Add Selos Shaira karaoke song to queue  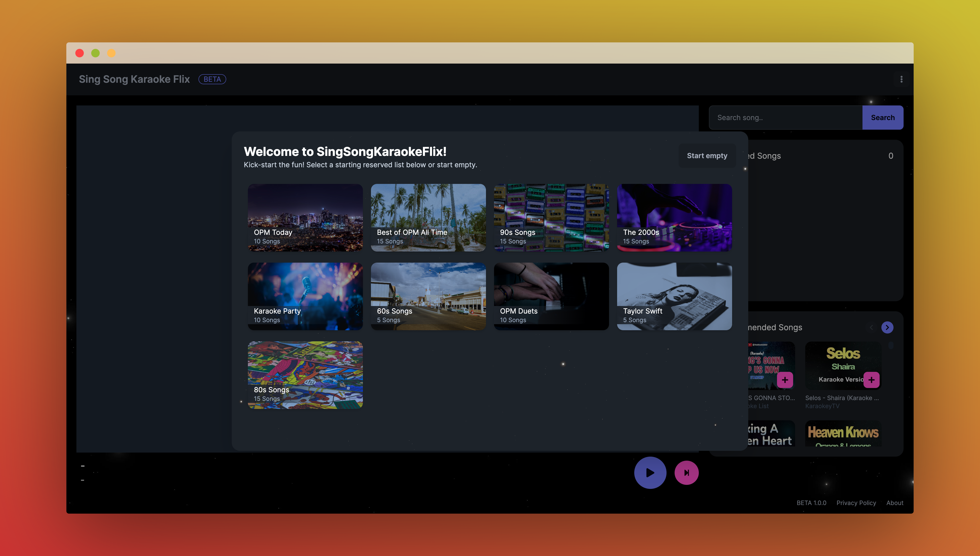[871, 380]
